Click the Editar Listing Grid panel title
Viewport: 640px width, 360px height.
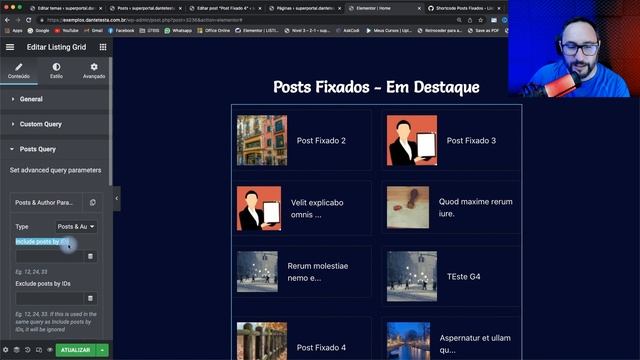pos(56,47)
